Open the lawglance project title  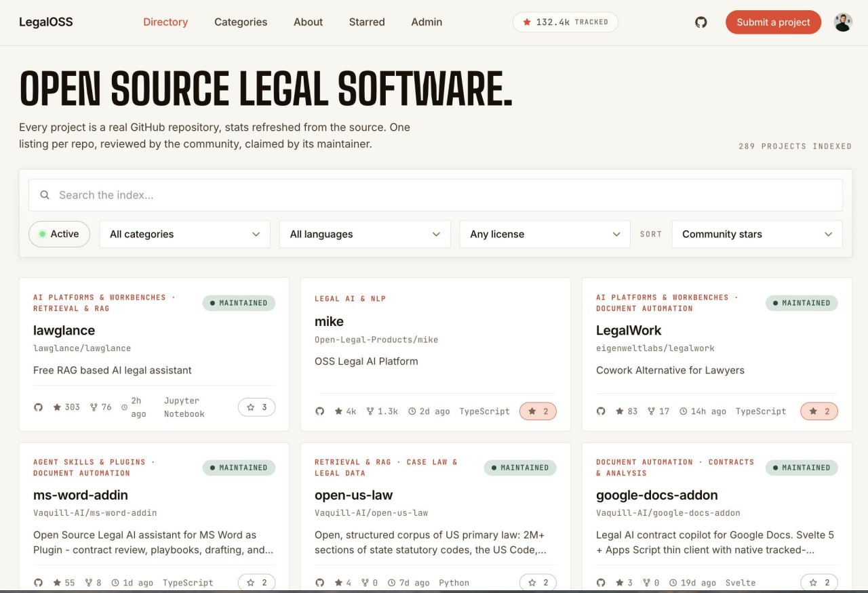click(64, 331)
